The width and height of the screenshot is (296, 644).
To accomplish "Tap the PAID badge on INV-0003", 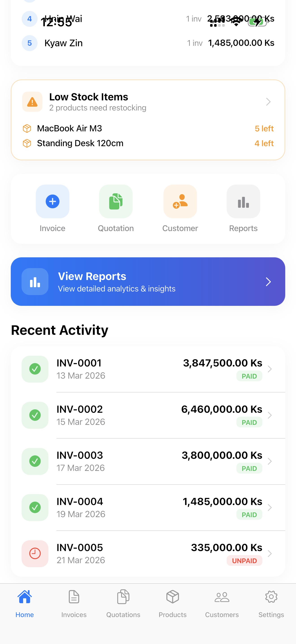I will click(x=249, y=468).
